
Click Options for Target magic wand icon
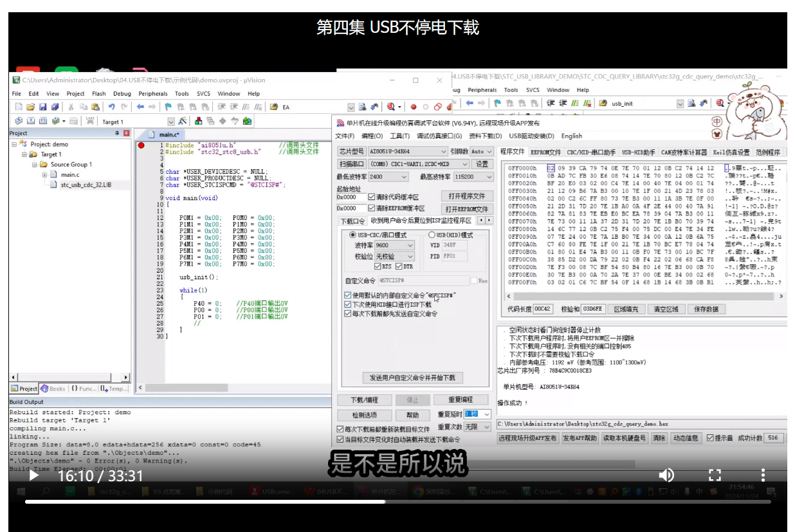coord(183,121)
